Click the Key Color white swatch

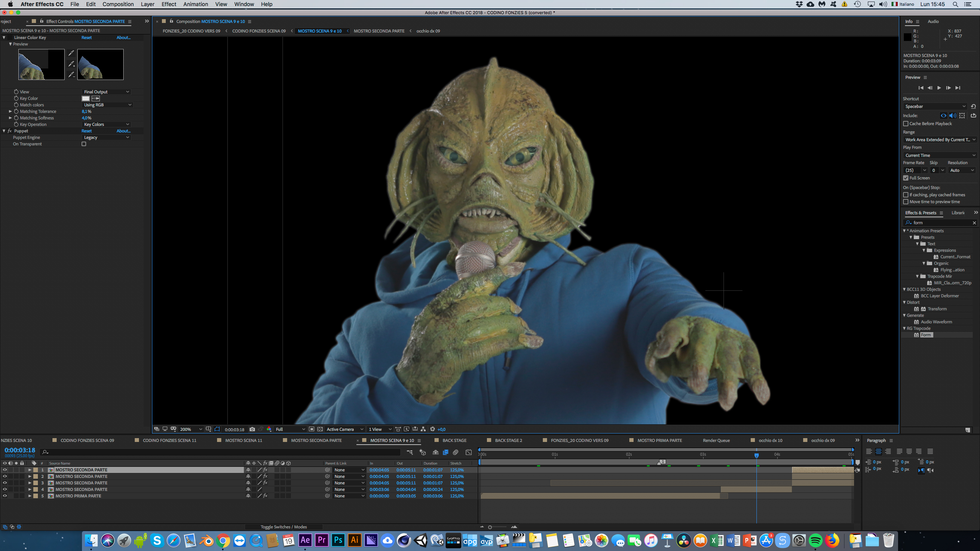click(86, 98)
